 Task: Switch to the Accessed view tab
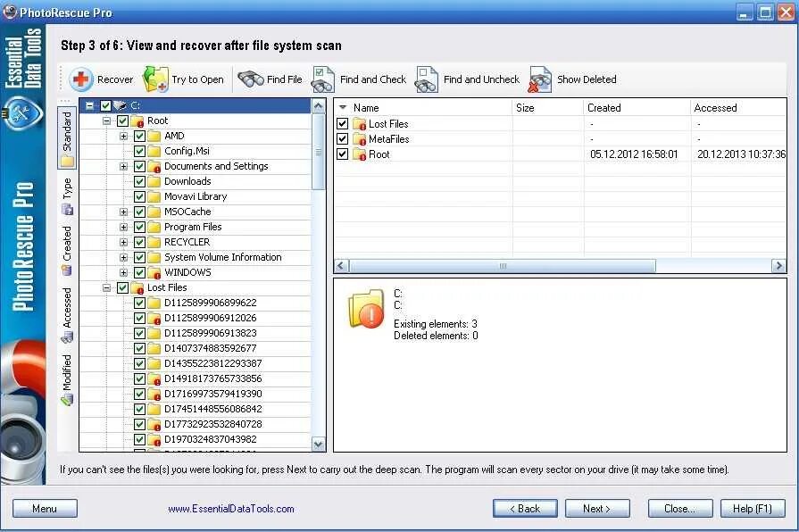point(67,315)
